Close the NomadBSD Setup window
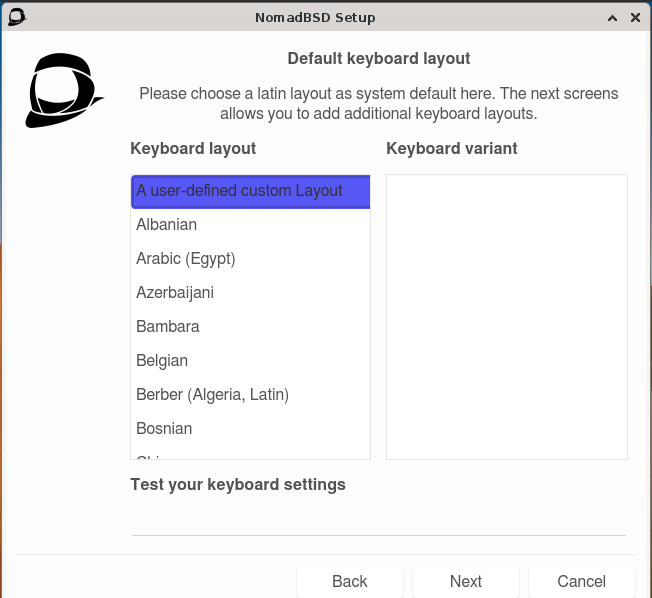Image resolution: width=652 pixels, height=598 pixels. (635, 17)
